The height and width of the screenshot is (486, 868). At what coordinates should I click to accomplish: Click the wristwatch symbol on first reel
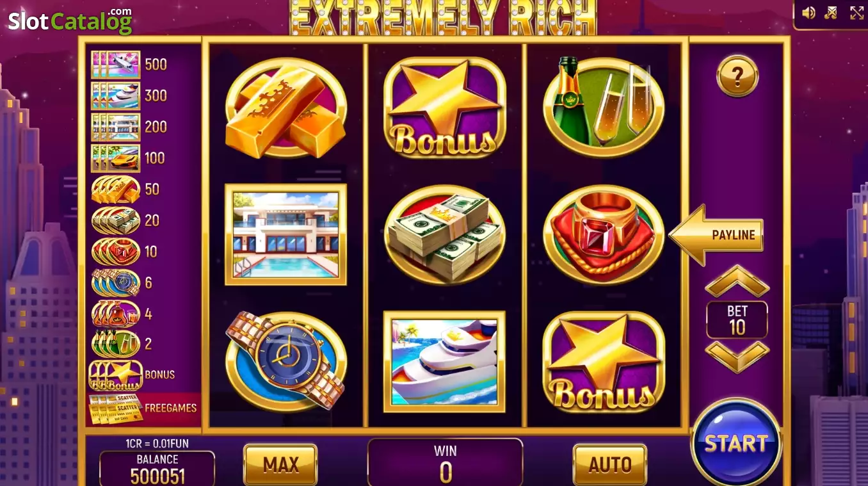point(285,360)
